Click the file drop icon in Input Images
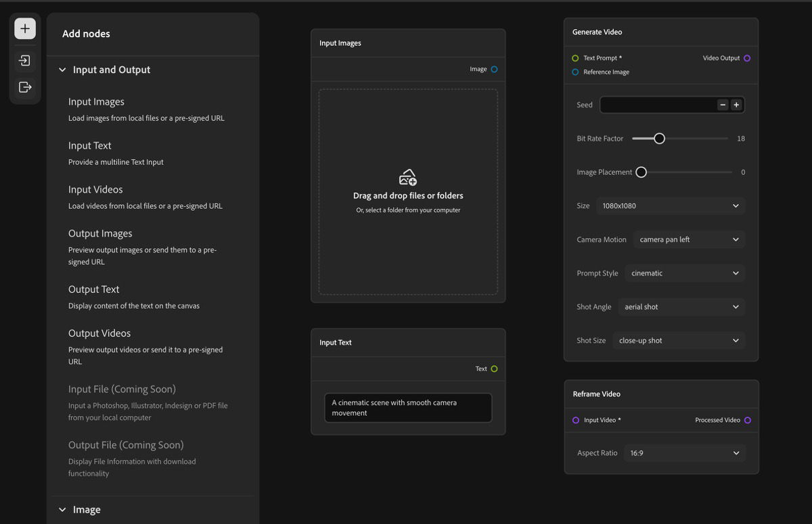Screen dimensions: 812x524 (x=408, y=177)
